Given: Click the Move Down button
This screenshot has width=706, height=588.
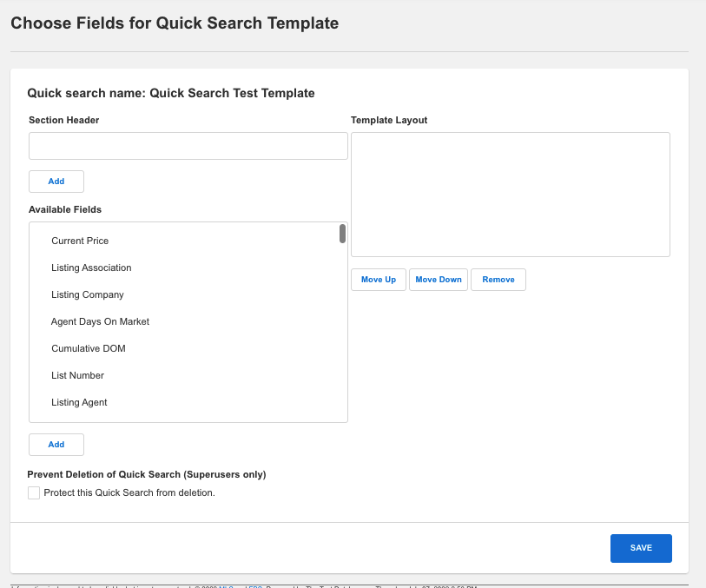Looking at the screenshot, I should coord(438,279).
